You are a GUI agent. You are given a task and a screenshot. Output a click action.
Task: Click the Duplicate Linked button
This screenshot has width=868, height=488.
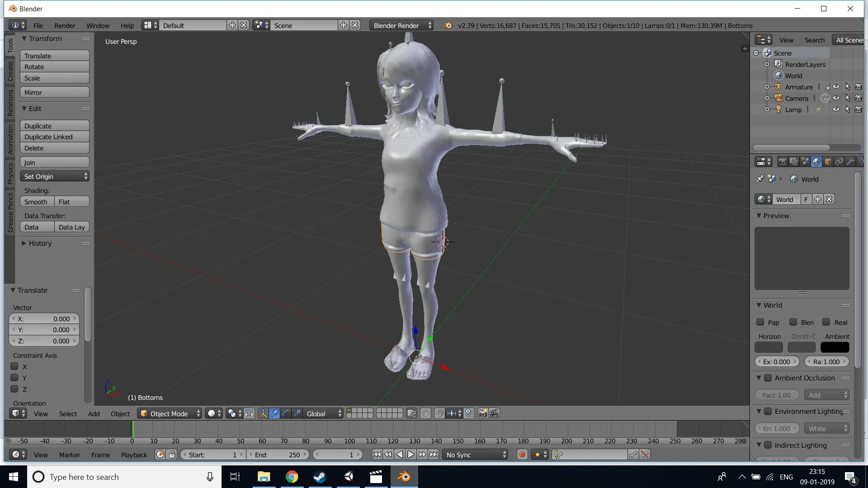[x=55, y=137]
